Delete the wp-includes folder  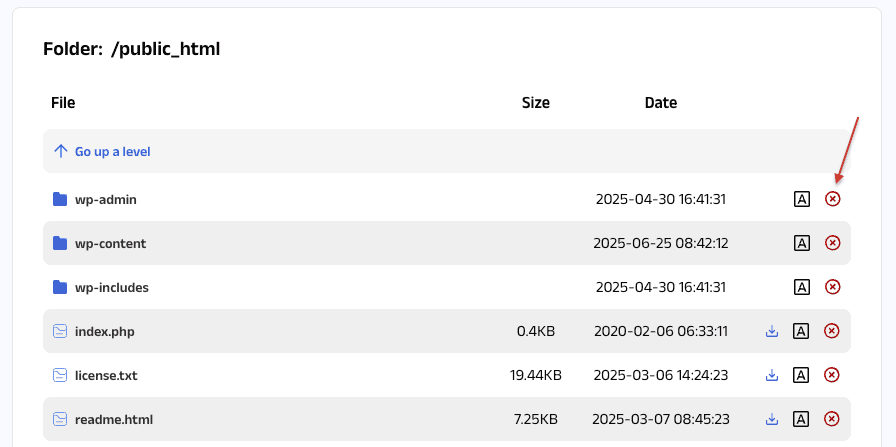point(832,287)
